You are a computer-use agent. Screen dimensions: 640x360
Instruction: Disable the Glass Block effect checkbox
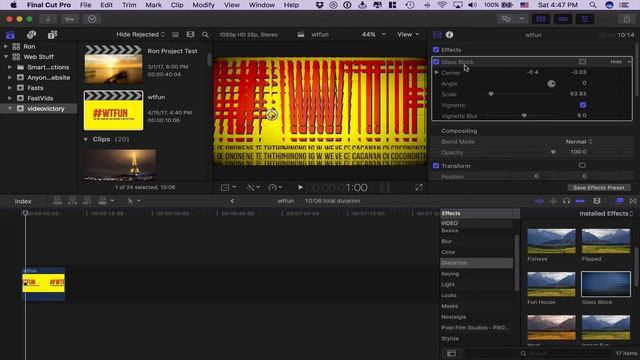tap(436, 62)
